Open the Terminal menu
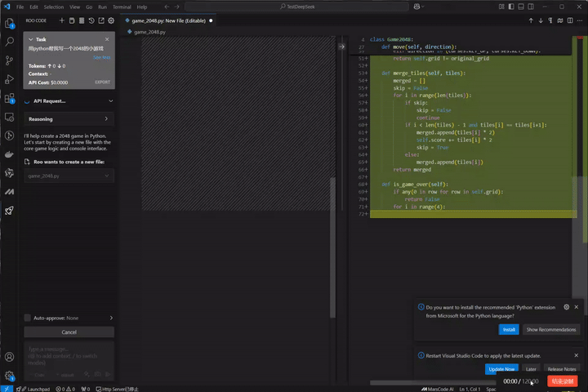This screenshot has height=392, width=588. point(122,7)
